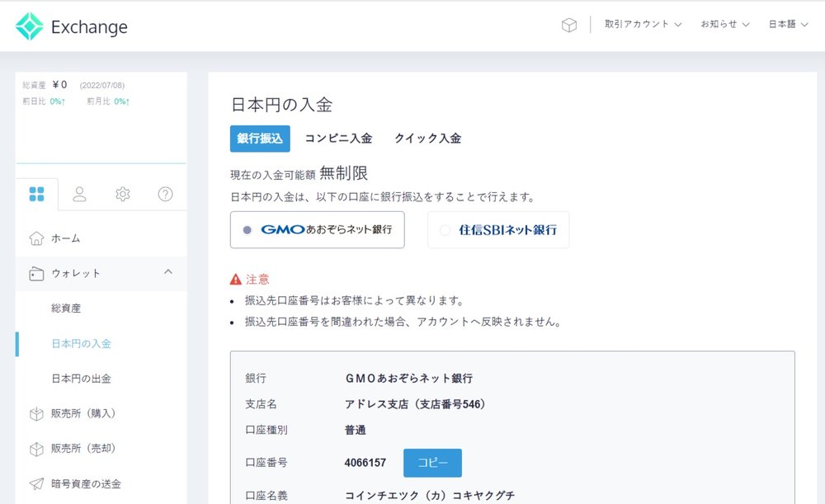Click account holder コインチエツク（カ）コキヤクグチ
The height and width of the screenshot is (504, 825).
[430, 496]
